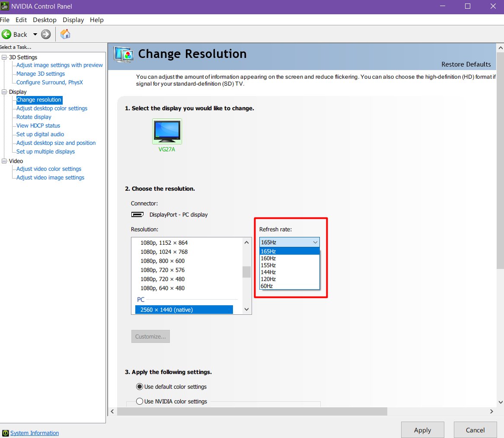The height and width of the screenshot is (438, 504).
Task: Click the Refresh rate combo box
Action: coord(289,242)
